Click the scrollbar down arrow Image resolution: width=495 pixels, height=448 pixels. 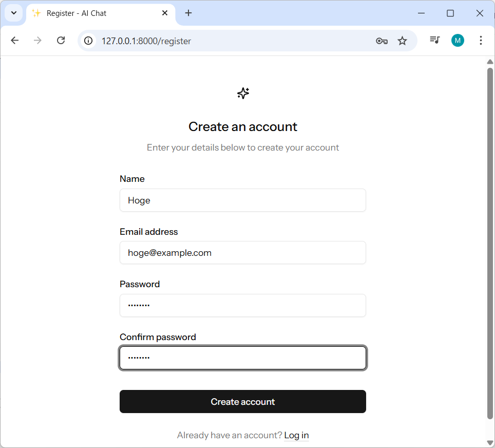(x=490, y=443)
